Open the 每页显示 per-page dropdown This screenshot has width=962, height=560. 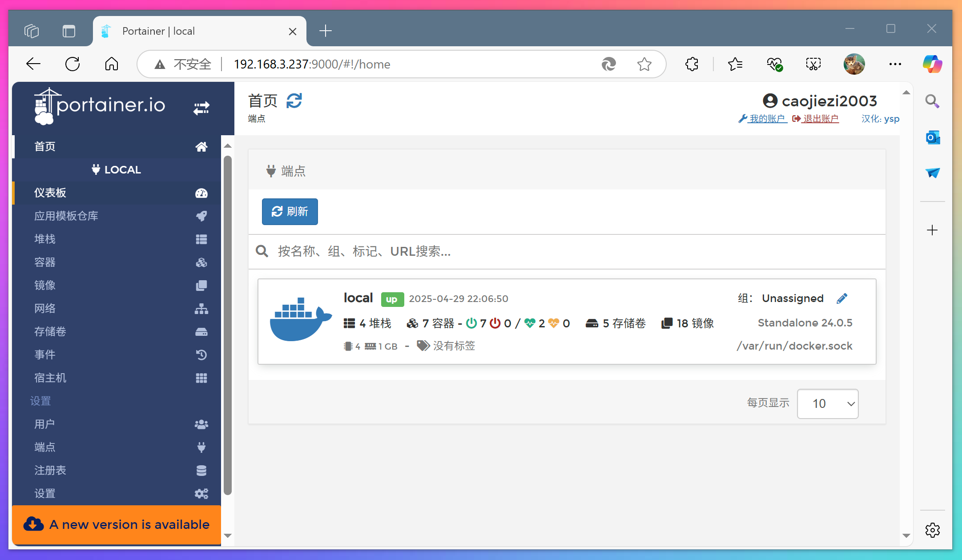click(827, 403)
